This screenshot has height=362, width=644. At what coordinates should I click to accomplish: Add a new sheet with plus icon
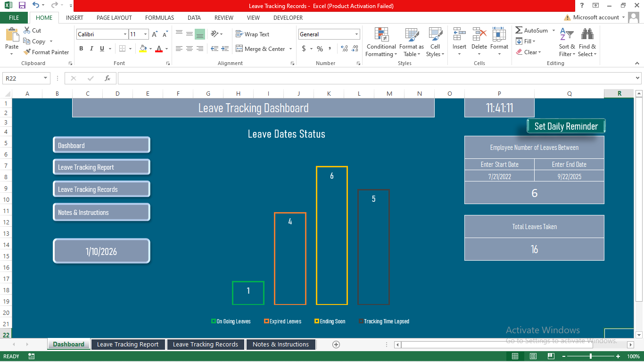pos(336,345)
